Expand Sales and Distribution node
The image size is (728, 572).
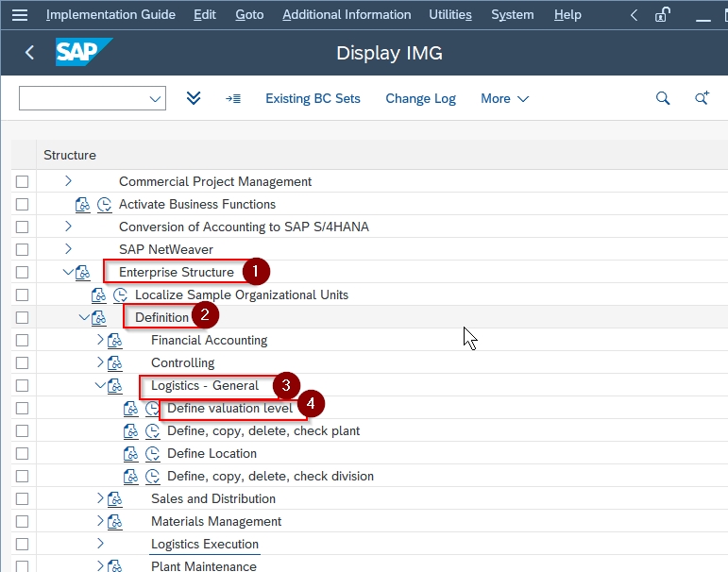pos(100,498)
